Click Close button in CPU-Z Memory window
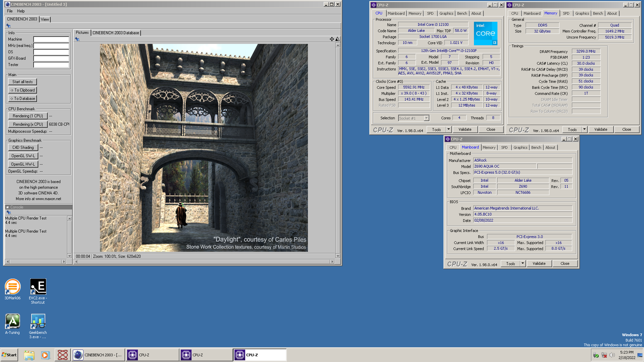The image size is (644, 362). click(627, 129)
